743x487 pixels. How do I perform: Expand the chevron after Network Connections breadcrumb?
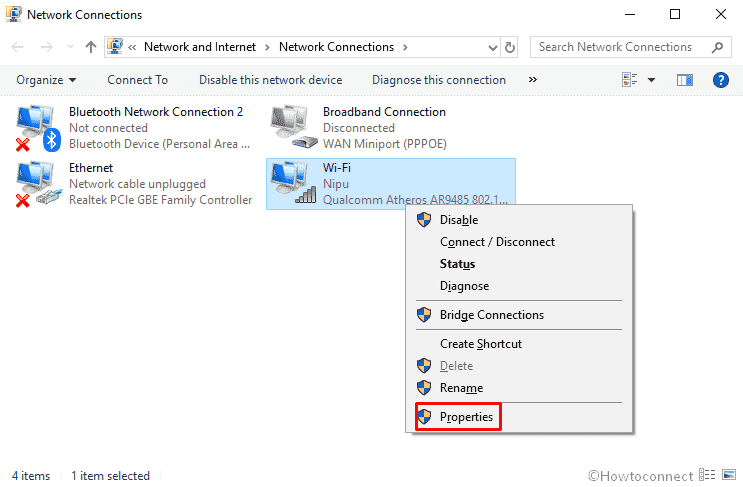coord(405,47)
